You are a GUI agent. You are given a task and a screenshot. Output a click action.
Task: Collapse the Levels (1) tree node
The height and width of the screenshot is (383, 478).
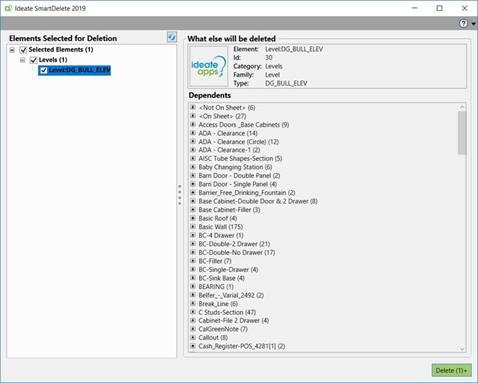point(22,60)
